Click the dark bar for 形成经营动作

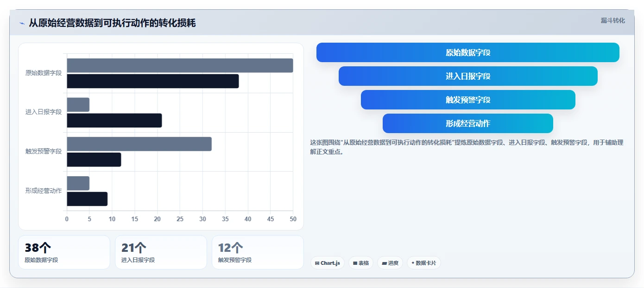coord(87,199)
